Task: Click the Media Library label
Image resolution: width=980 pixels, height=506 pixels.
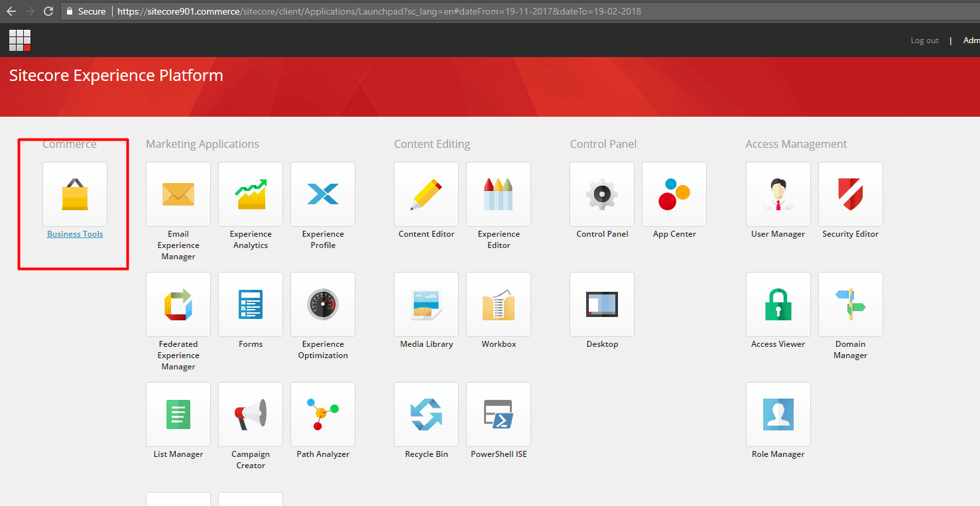Action: coord(426,344)
